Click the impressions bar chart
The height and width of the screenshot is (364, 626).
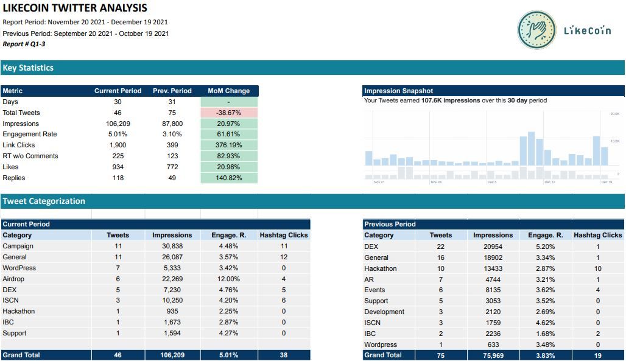click(492, 147)
